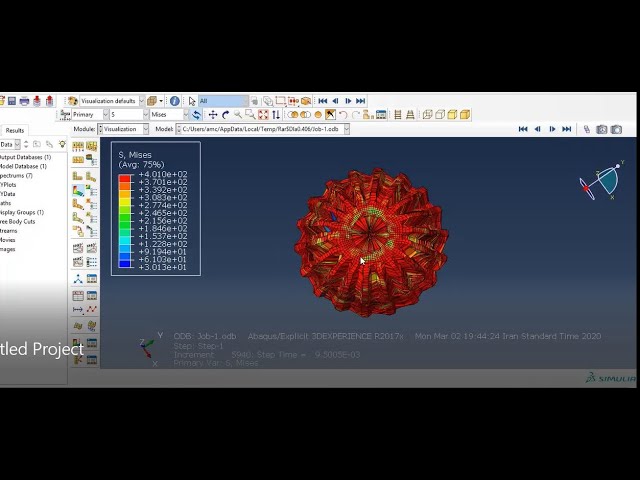Select the wireframe render style cube
The height and width of the screenshot is (480, 640).
click(x=427, y=115)
